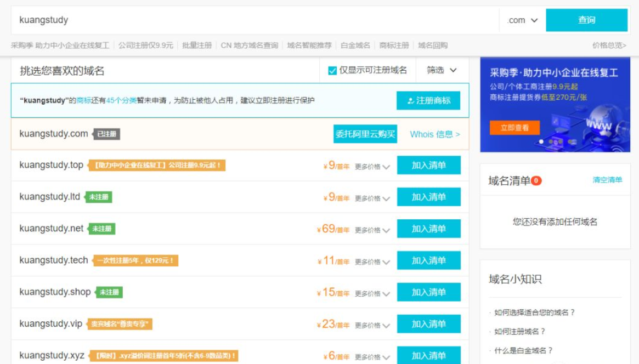Click the kuangstudy domain search field

point(252,20)
